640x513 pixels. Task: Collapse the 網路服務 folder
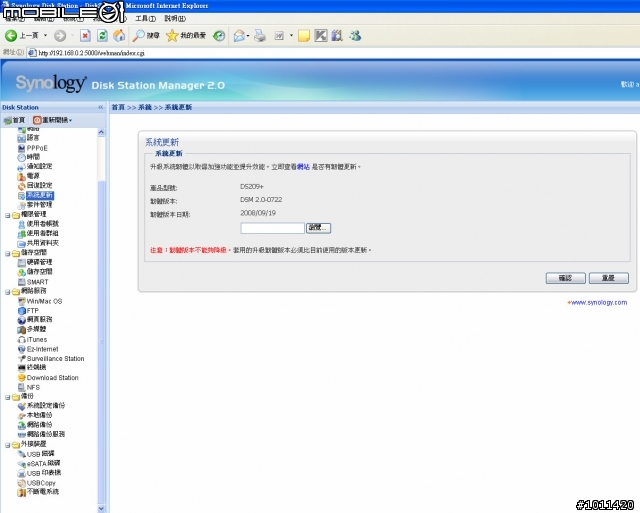coord(7,292)
